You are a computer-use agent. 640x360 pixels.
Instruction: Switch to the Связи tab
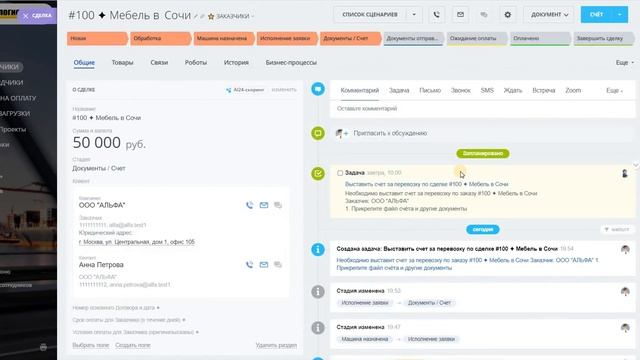159,62
